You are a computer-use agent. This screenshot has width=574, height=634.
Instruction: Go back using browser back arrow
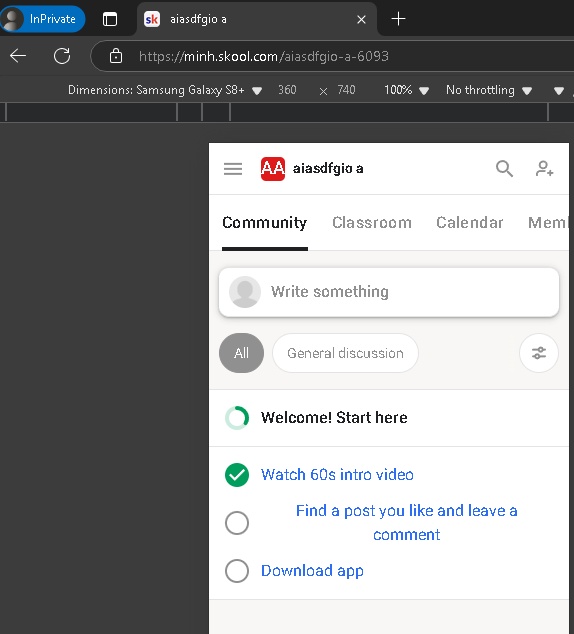(18, 56)
